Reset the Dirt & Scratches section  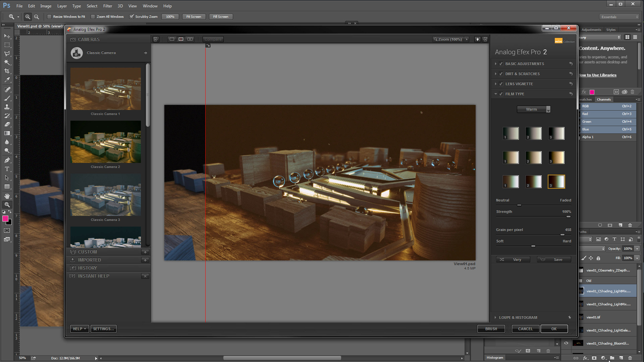(x=571, y=74)
